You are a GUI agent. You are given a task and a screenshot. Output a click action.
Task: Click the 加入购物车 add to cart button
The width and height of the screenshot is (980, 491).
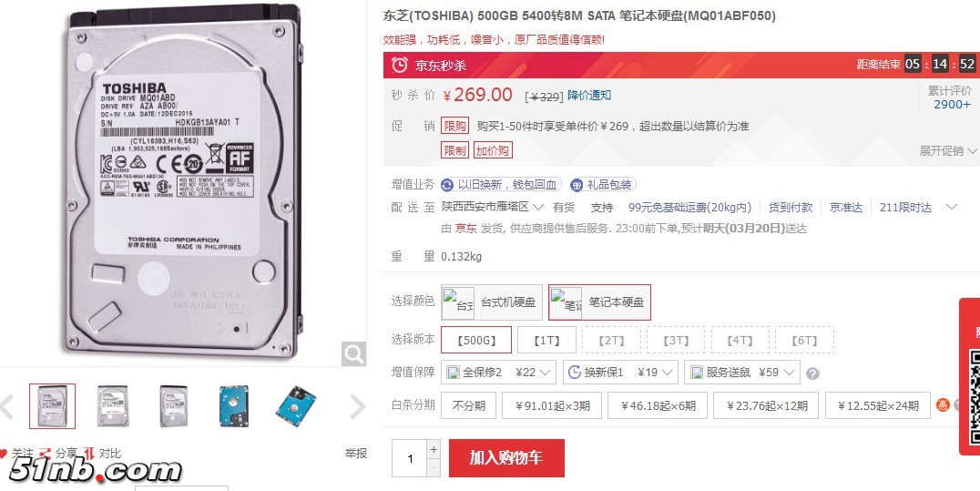(x=506, y=458)
